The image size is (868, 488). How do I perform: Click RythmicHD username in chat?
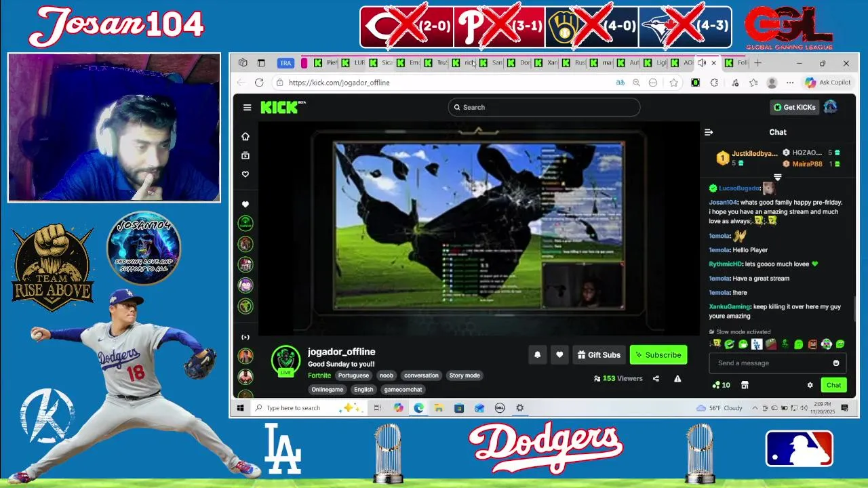(725, 264)
